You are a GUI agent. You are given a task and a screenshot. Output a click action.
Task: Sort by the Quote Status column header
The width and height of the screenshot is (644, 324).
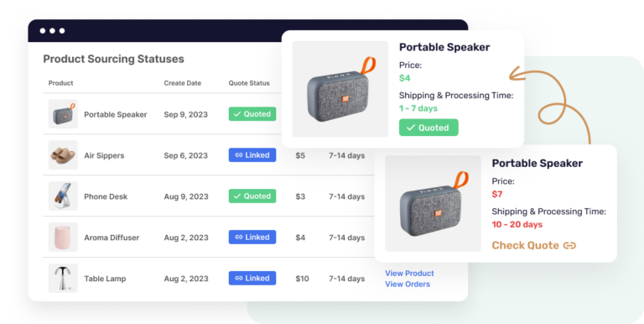(x=249, y=83)
